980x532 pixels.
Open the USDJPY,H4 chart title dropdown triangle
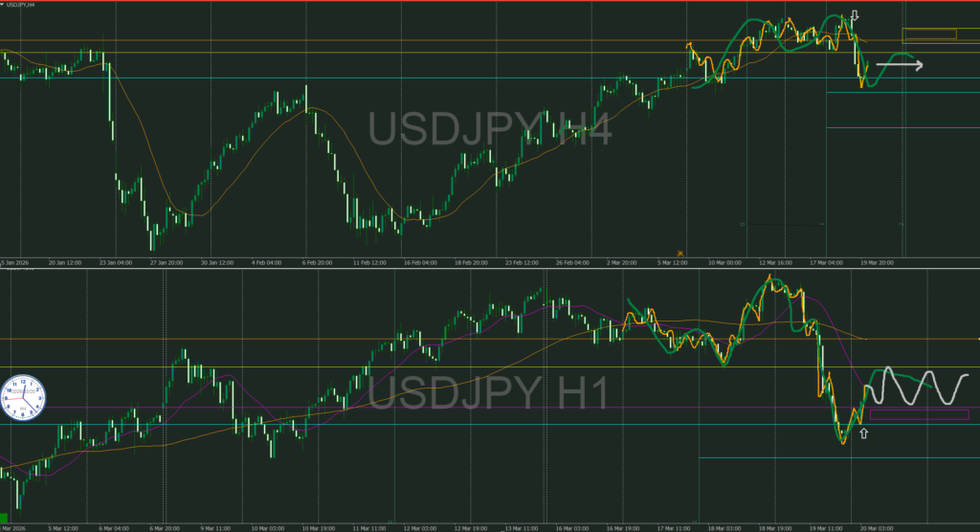pyautogui.click(x=3, y=5)
